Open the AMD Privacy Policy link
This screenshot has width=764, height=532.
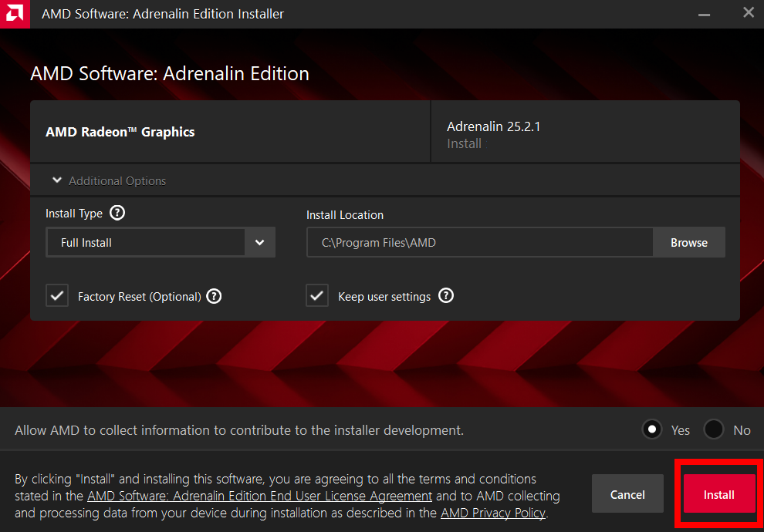click(x=492, y=513)
